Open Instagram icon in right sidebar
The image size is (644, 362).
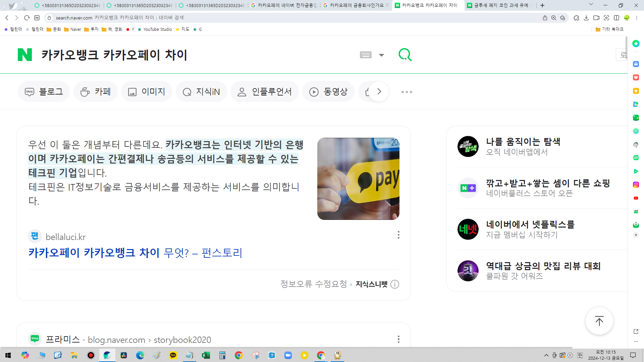pyautogui.click(x=636, y=185)
